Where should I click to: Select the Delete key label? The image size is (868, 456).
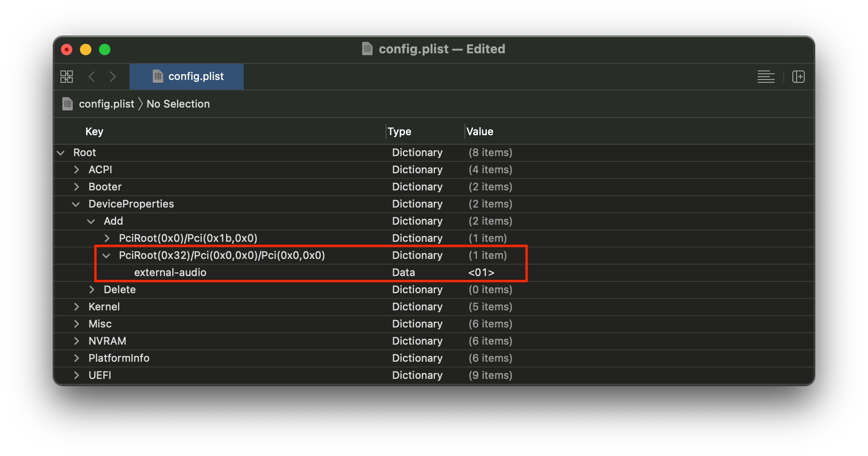(120, 289)
